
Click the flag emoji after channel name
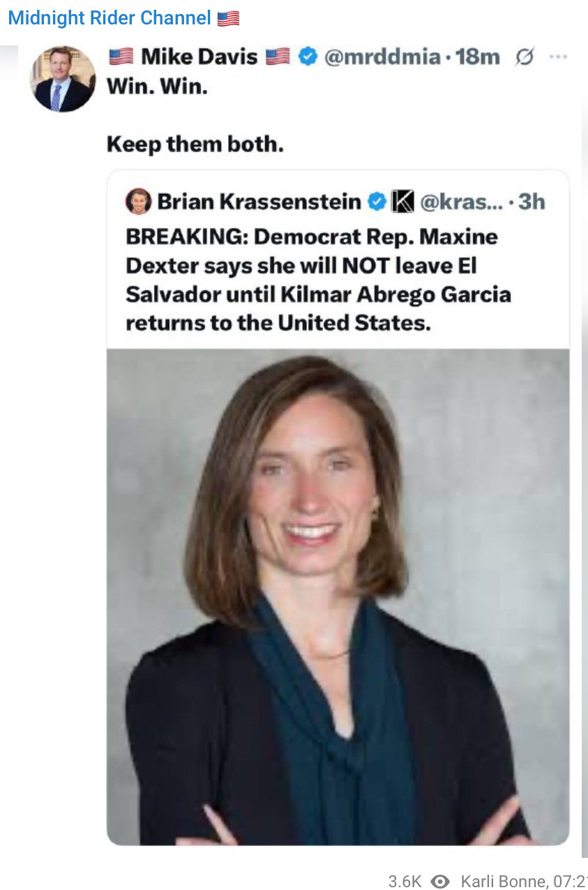tap(228, 19)
